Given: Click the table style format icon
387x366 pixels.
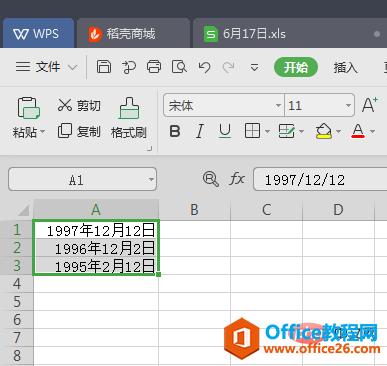Looking at the screenshot, I should click(x=286, y=131).
